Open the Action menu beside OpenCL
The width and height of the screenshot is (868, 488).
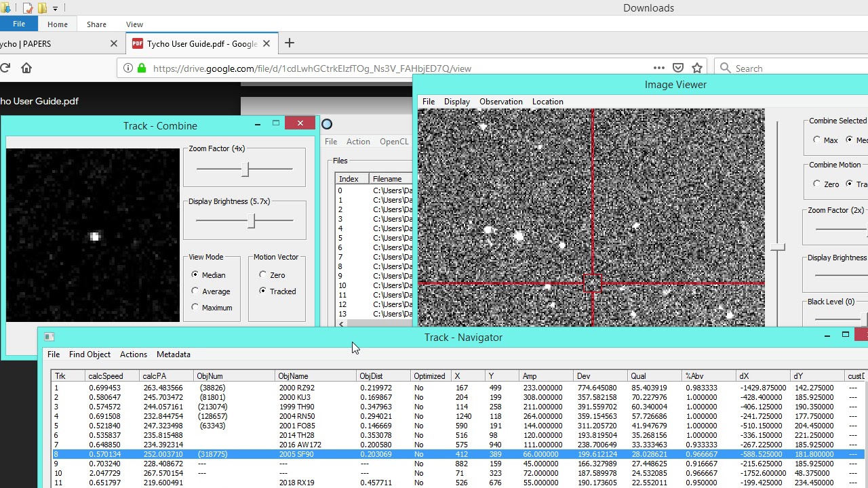358,142
